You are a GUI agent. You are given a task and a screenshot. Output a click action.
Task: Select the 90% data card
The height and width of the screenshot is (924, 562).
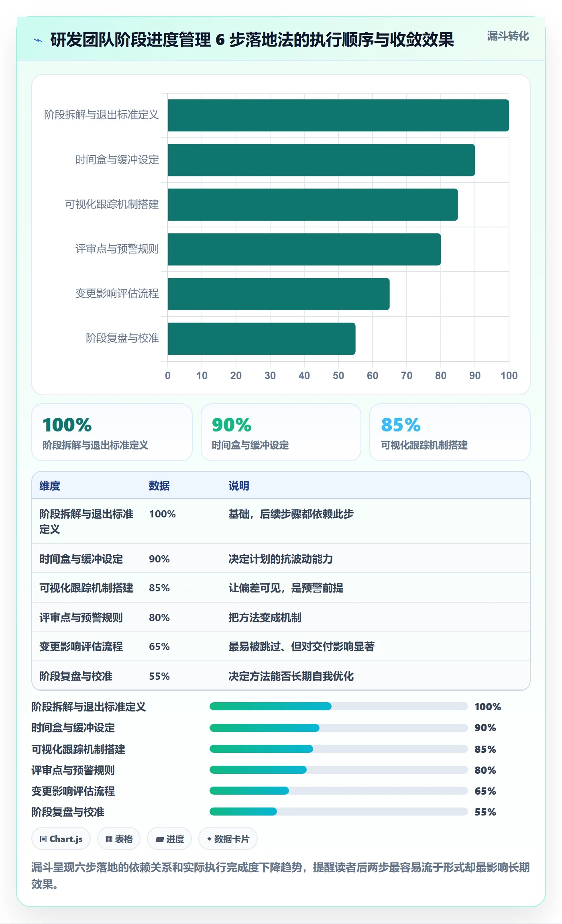[281, 432]
